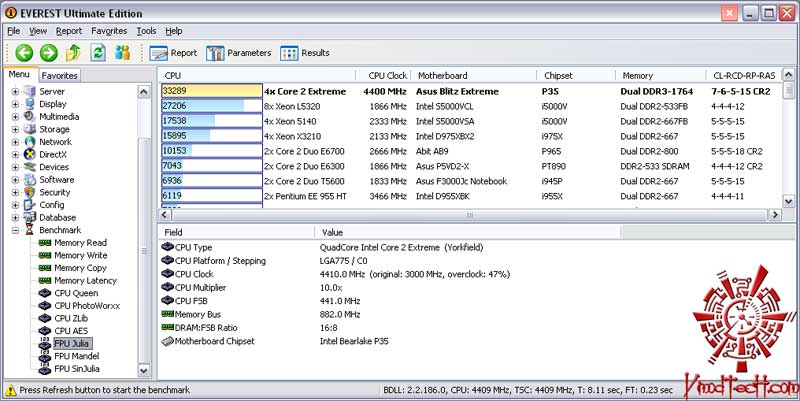Expand the Software tree node
800x401 pixels.
[x=15, y=180]
